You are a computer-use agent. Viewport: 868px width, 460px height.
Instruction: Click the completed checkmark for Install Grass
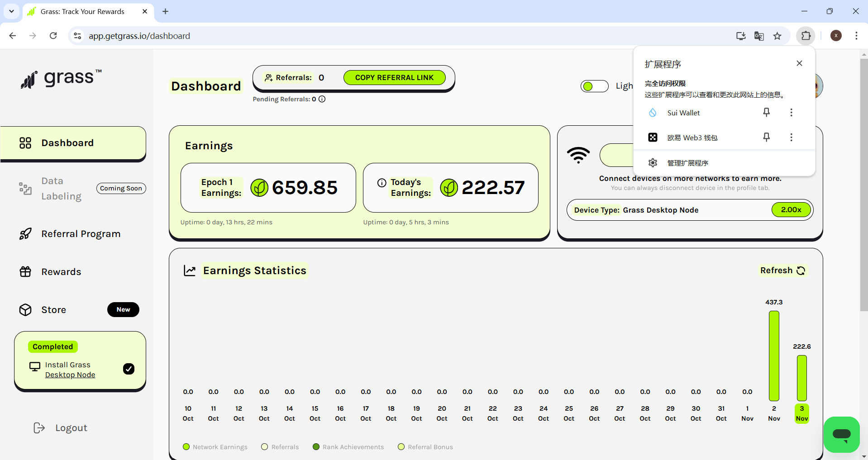129,369
